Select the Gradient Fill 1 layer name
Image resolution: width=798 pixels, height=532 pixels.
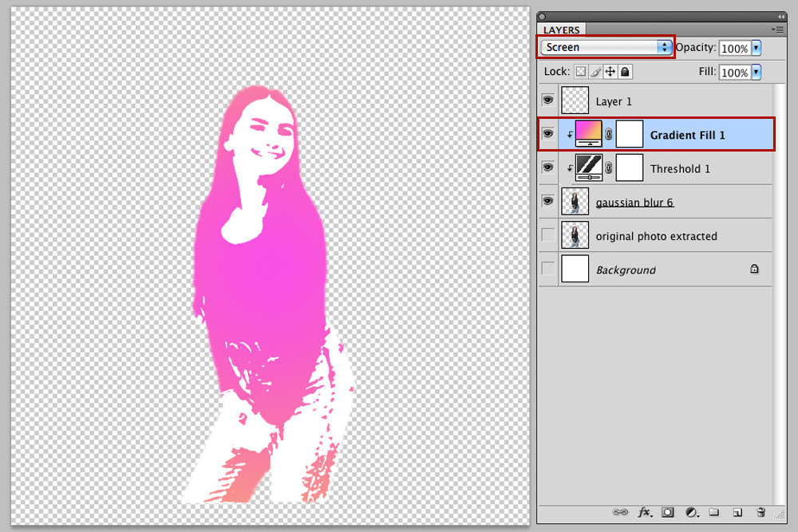coord(688,136)
